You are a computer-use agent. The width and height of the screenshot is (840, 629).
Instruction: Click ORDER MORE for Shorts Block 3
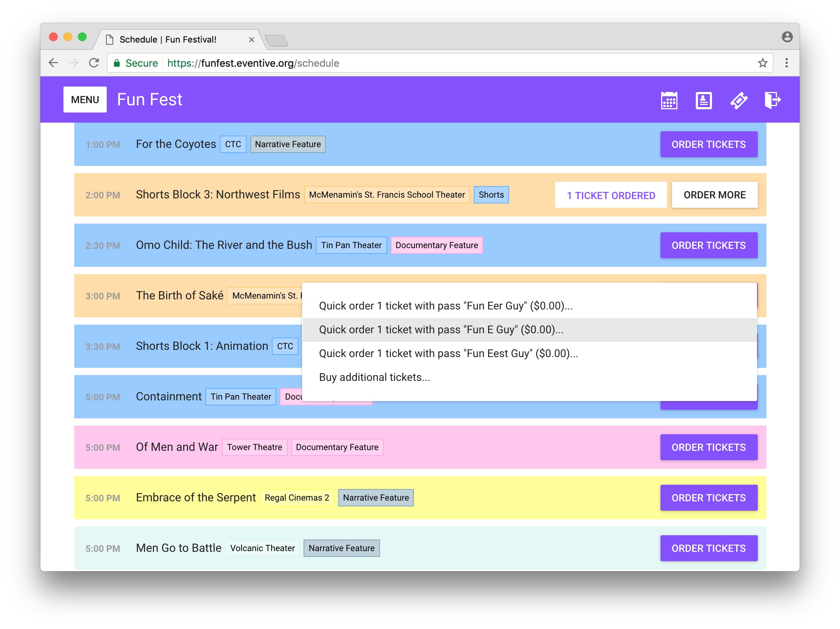(714, 195)
